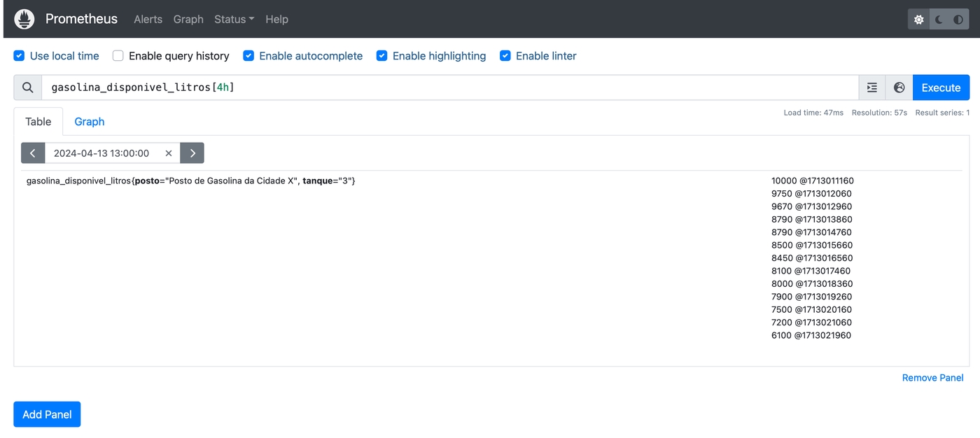Switch to light theme sun icon
Screen dimensions: 980x438
pyautogui.click(x=919, y=20)
